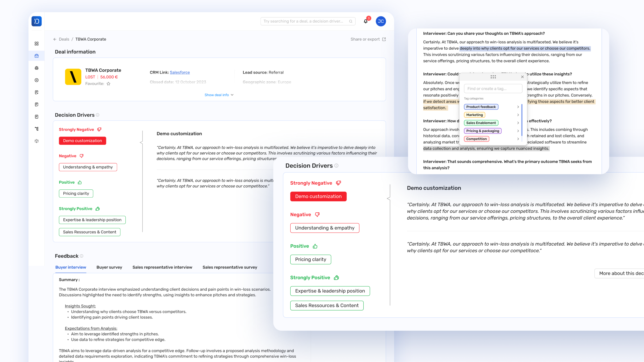Switch to the Buyer survey tab
644x362 pixels.
[109, 267]
